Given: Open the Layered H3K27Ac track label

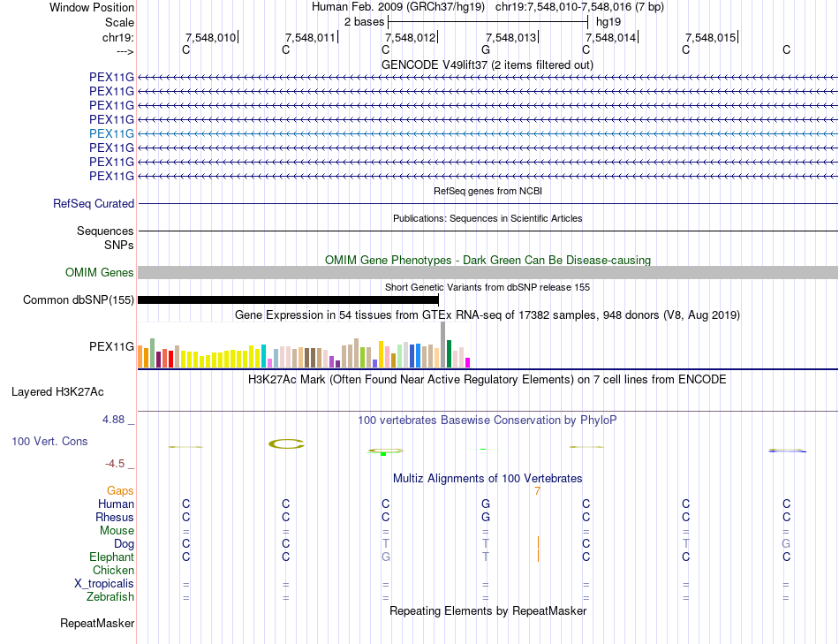Looking at the screenshot, I should (x=57, y=392).
